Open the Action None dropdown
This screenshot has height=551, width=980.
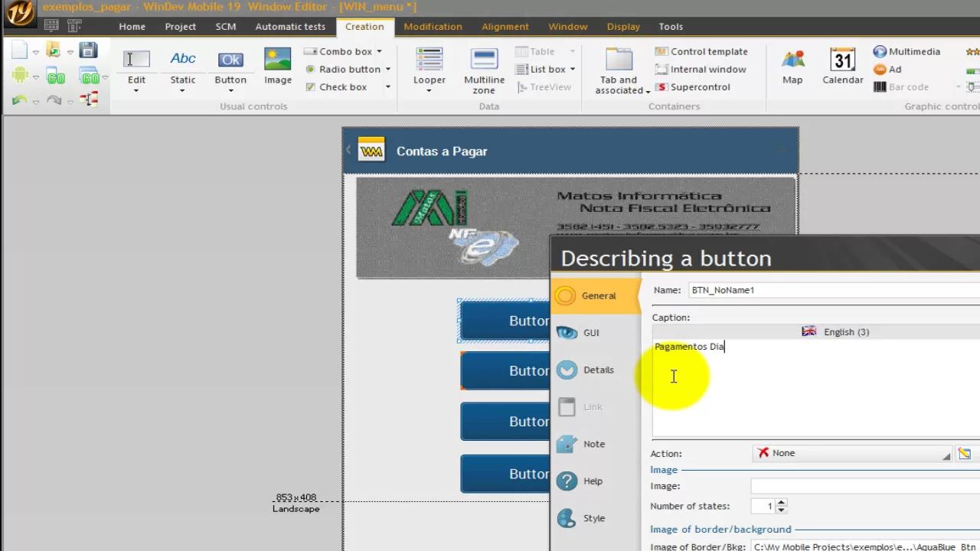[852, 453]
